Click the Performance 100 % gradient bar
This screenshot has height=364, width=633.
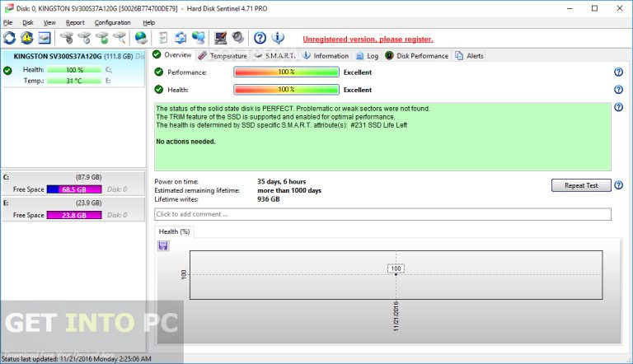(286, 72)
